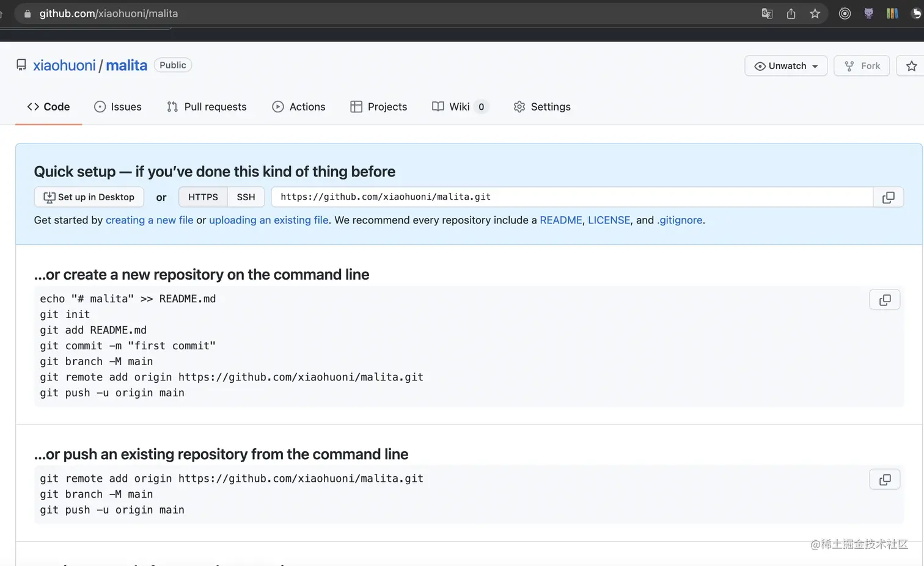Click the Quick setup heading text
This screenshot has width=924, height=566.
pos(215,172)
